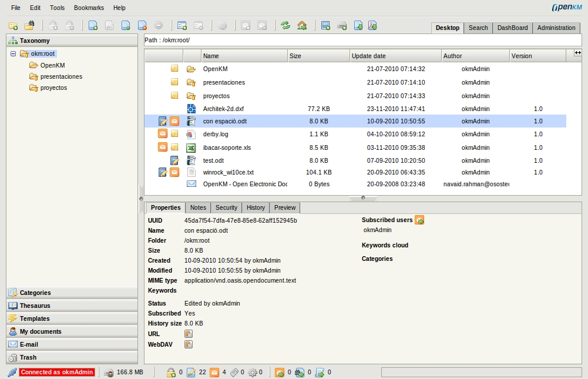Viewport: 588px width, 379px height.
Task: Sort by the Update date column header
Action: [396, 56]
